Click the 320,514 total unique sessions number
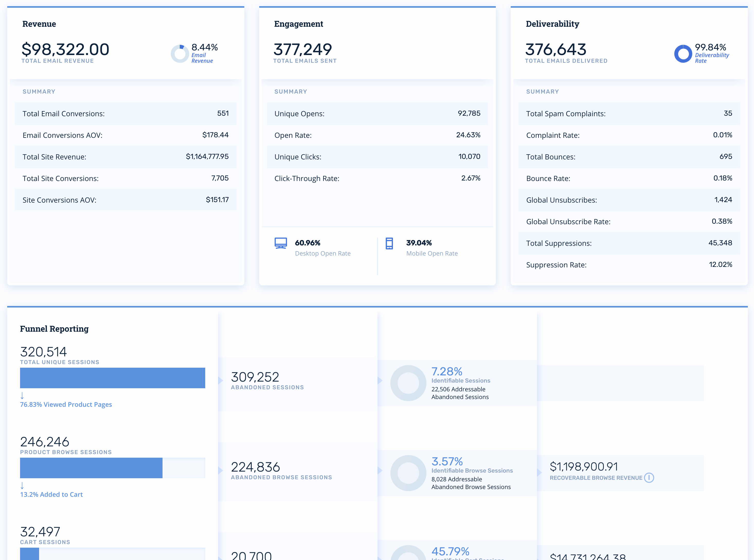Screen dimensions: 754x560 [x=43, y=352]
